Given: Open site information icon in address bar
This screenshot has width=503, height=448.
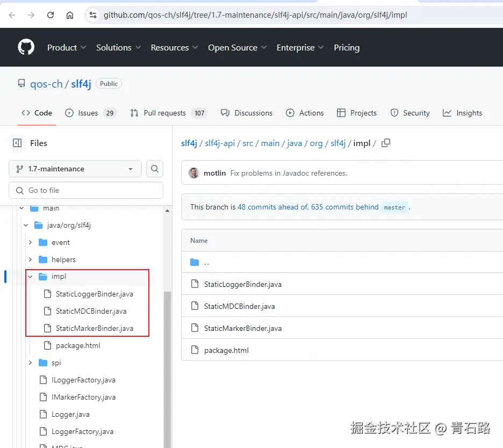Looking at the screenshot, I should (x=93, y=15).
